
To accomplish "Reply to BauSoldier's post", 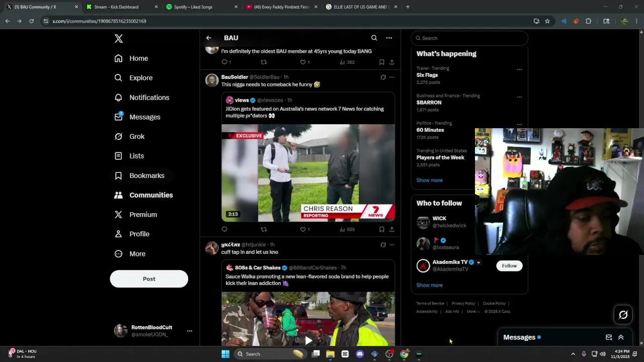I will pos(224,229).
